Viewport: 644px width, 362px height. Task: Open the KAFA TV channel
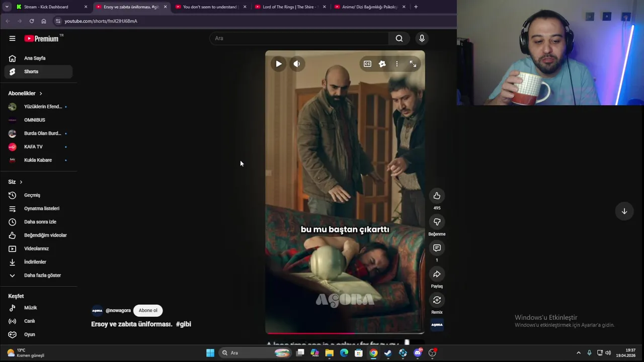[x=39, y=147]
